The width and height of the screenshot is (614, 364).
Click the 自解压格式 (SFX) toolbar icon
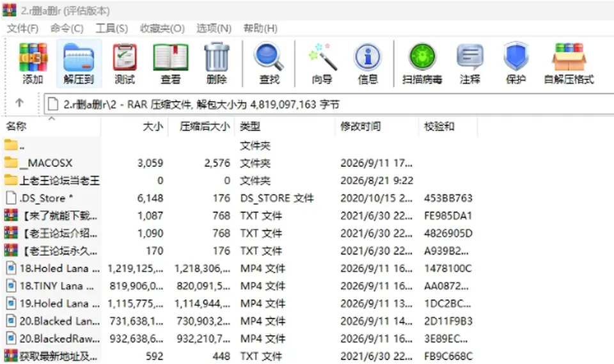(569, 58)
